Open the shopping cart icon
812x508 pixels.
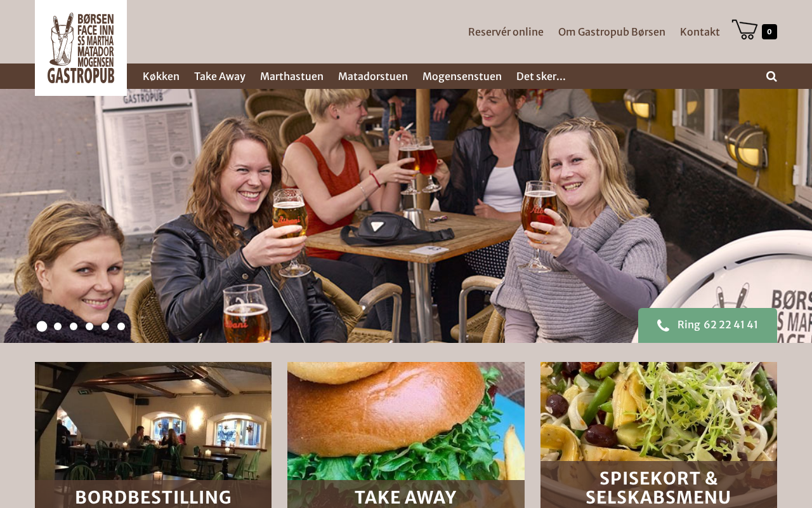(744, 30)
